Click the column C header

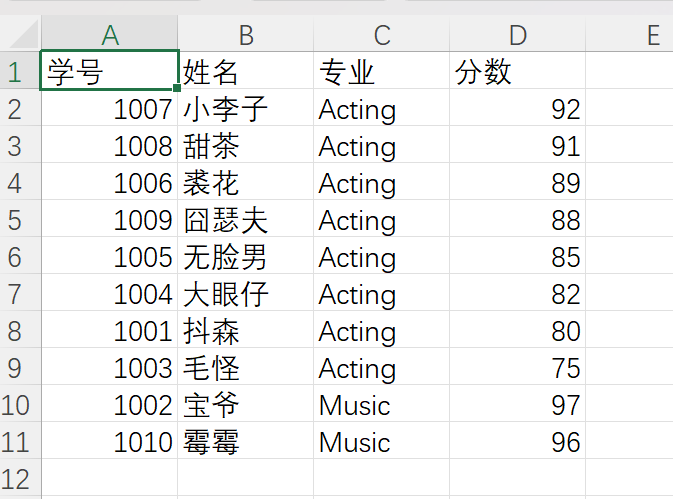(382, 35)
